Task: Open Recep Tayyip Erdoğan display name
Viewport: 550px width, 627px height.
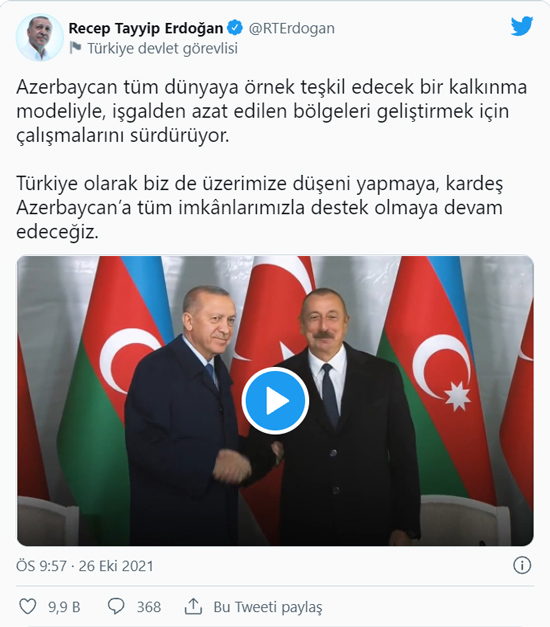Action: click(x=146, y=28)
